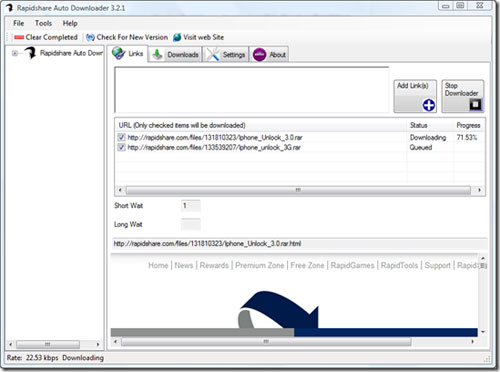Expand the Rapidshare Auto Downloader tree node

click(15, 53)
